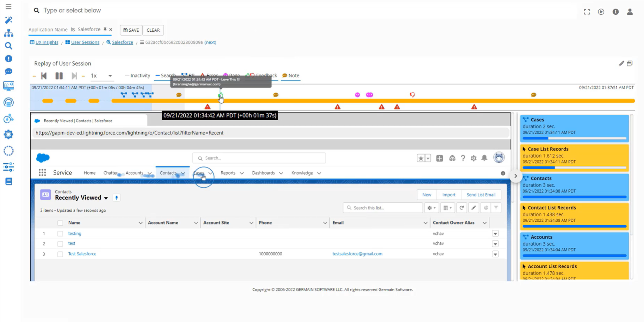
Task: Open the 1x playback speed dropdown
Action: point(102,76)
